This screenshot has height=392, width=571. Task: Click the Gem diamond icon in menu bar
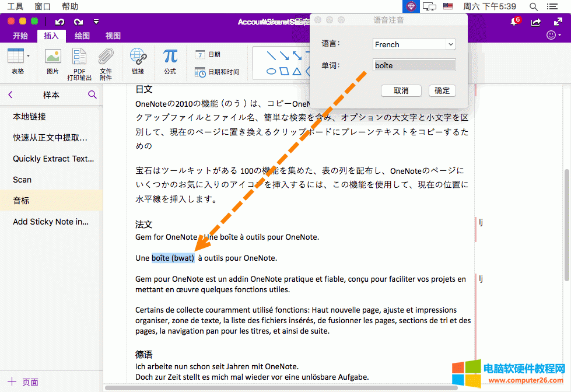[411, 6]
